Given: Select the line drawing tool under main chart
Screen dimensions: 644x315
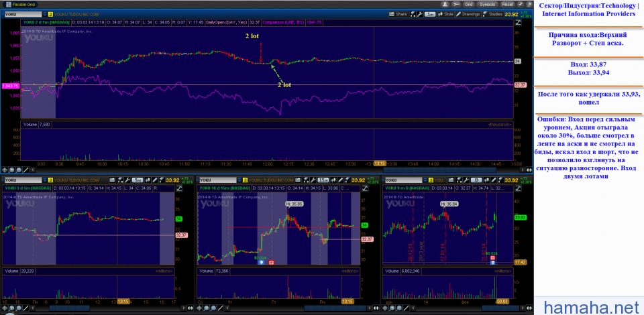Looking at the screenshot, I should point(26,170).
